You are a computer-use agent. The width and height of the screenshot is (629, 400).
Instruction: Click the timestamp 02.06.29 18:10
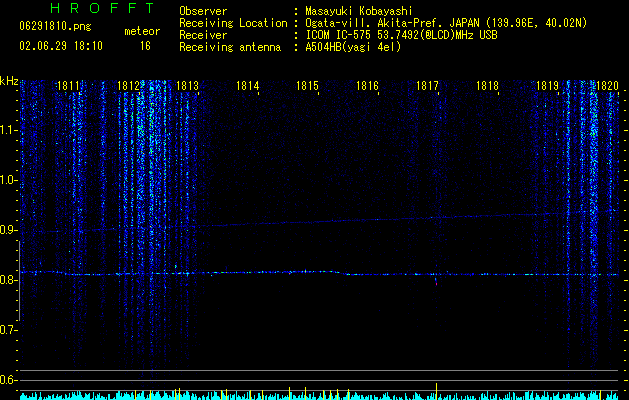click(61, 46)
